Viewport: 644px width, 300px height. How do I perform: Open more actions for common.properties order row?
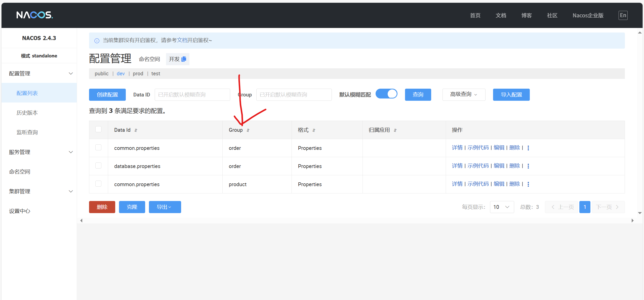click(x=528, y=148)
